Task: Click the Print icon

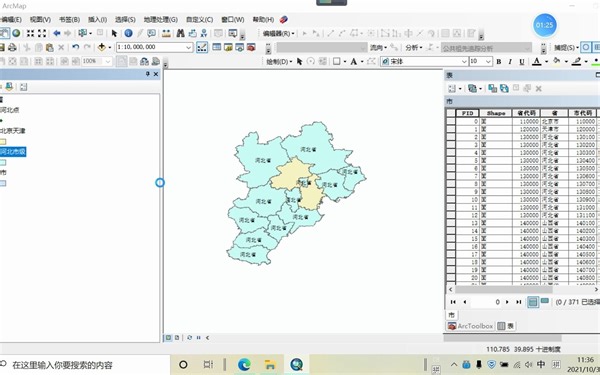Action: (12, 47)
